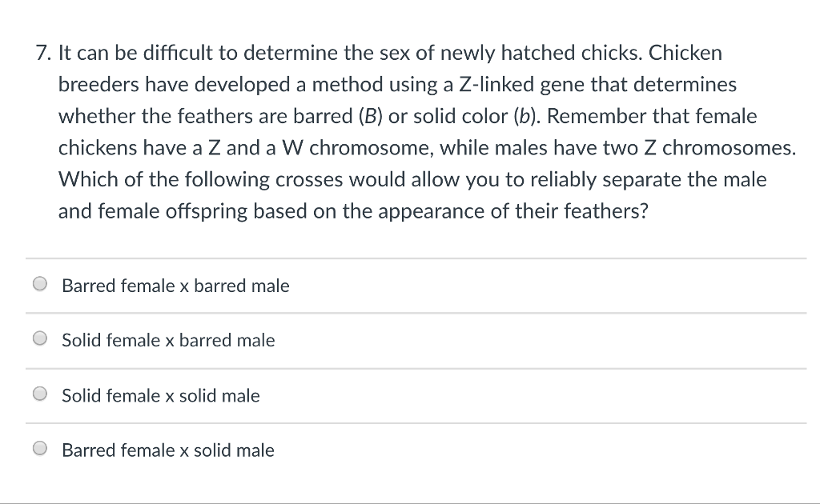Click the "Barred female x solid male" answer text

pos(168,450)
